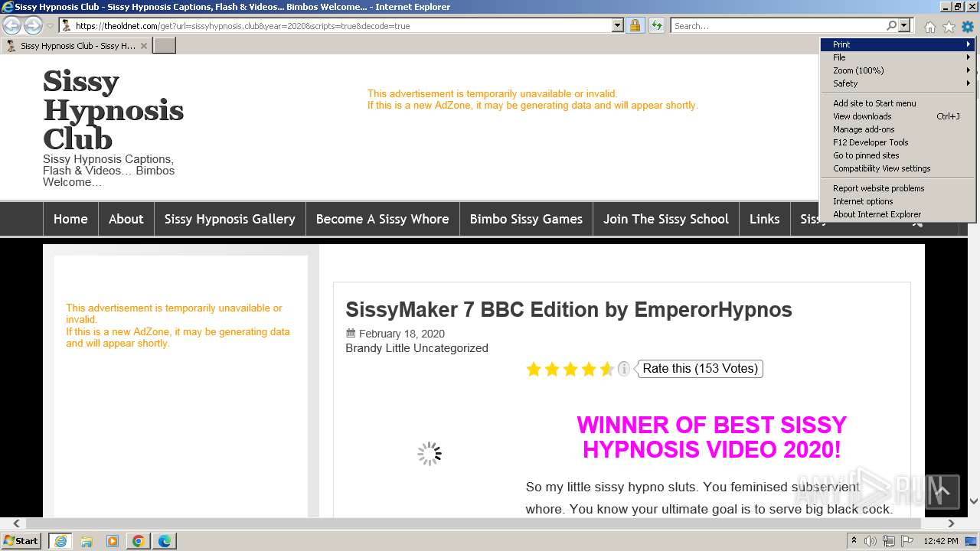Click the third rating star
This screenshot has width=980, height=551.
pyautogui.click(x=570, y=370)
